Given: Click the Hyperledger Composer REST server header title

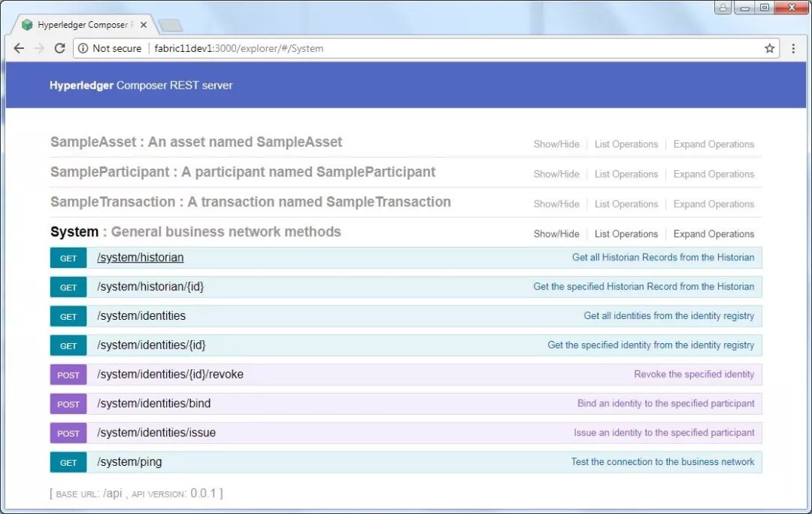Looking at the screenshot, I should pyautogui.click(x=141, y=86).
